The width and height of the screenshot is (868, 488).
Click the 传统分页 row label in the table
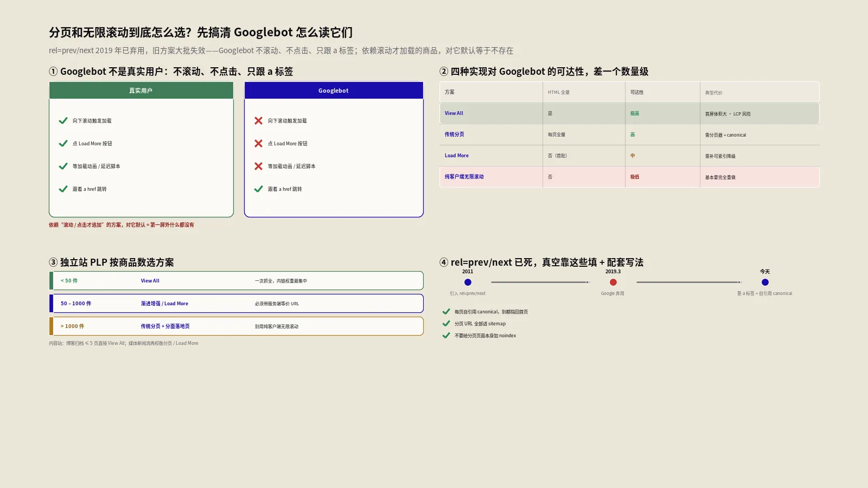[x=454, y=134]
